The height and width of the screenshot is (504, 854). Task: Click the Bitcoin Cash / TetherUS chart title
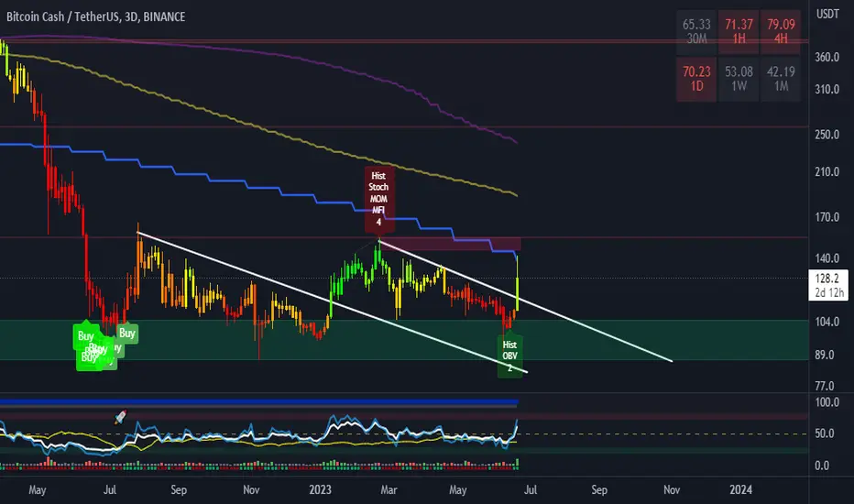pyautogui.click(x=96, y=16)
